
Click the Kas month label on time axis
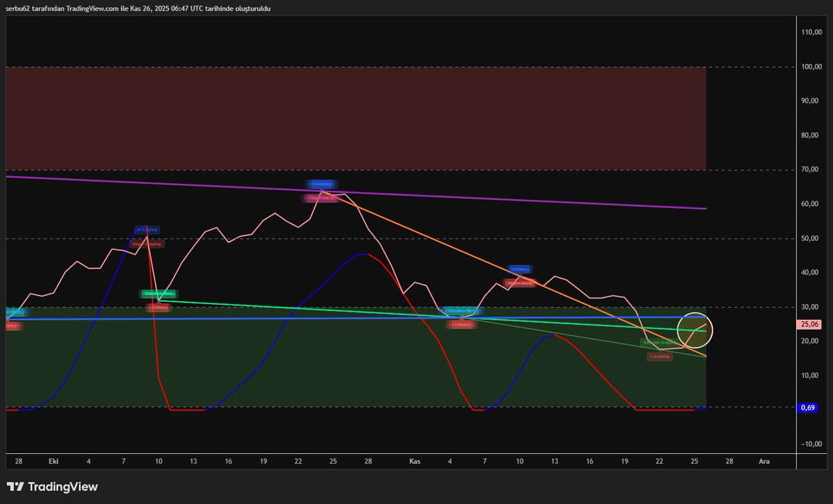pyautogui.click(x=415, y=461)
